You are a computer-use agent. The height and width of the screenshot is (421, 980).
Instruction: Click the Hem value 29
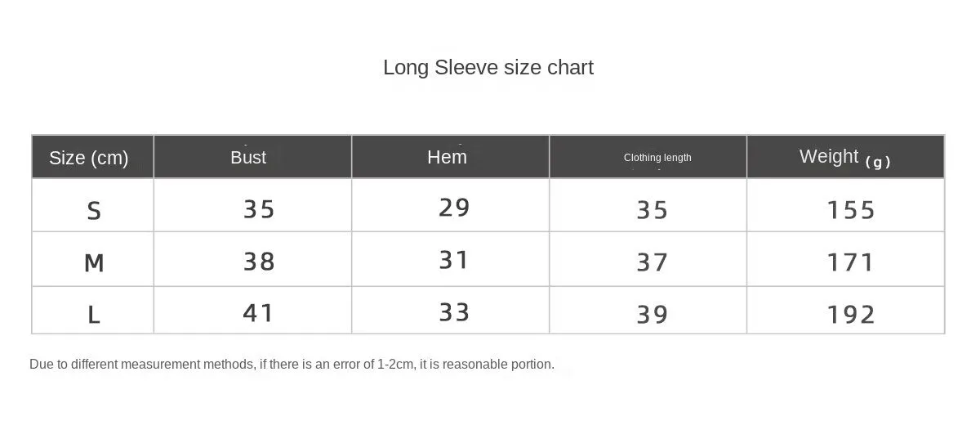point(454,208)
